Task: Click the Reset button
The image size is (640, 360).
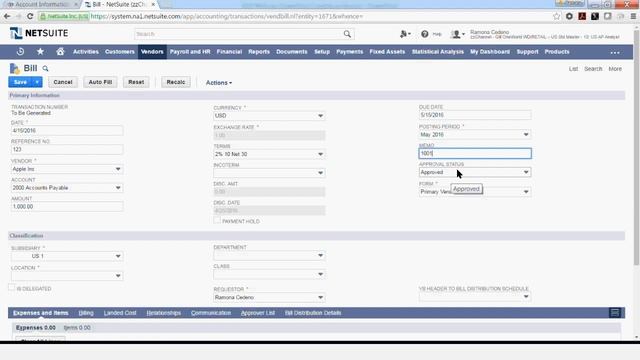Action: coord(136,82)
